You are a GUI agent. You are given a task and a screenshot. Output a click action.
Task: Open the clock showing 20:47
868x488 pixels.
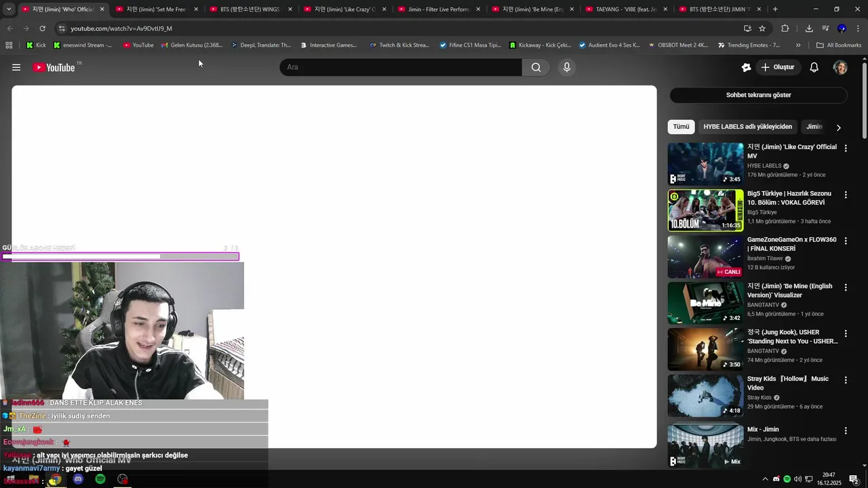point(829,479)
